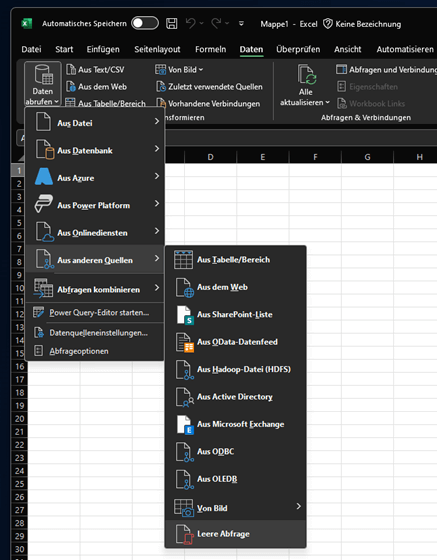This screenshot has width=437, height=560.
Task: Click the Alle aktualisieren icon
Action: pos(306,75)
